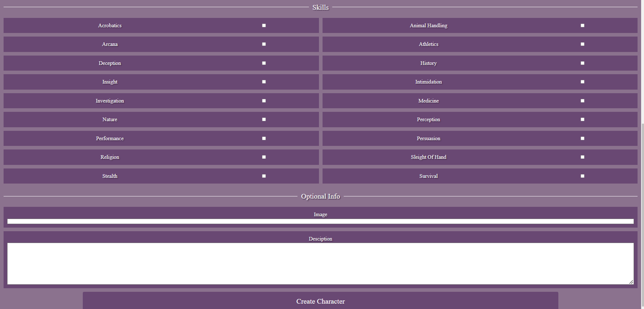Toggle the Nature skill checkbox
This screenshot has width=644, height=309.
264,119
